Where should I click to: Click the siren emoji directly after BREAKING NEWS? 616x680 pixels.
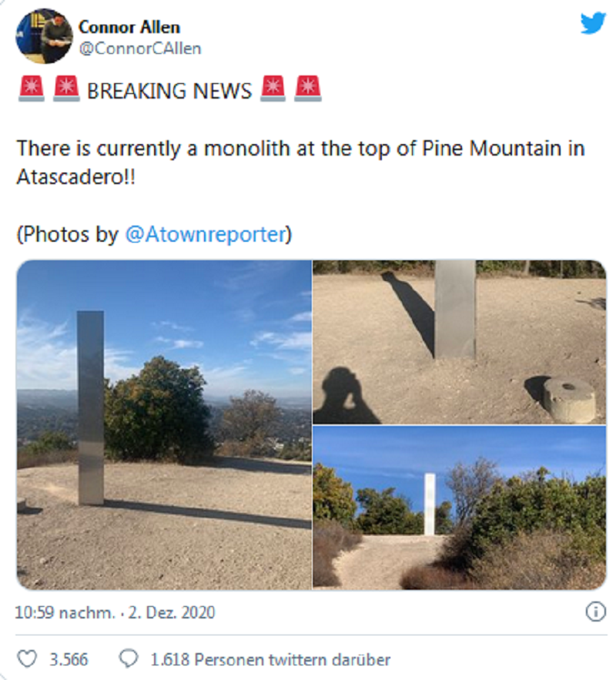(x=273, y=89)
